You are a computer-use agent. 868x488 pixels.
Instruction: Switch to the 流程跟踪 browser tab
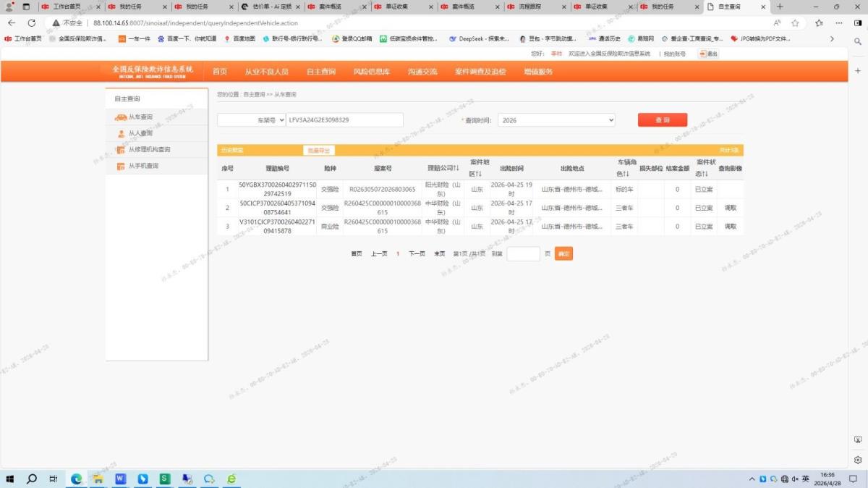click(536, 7)
